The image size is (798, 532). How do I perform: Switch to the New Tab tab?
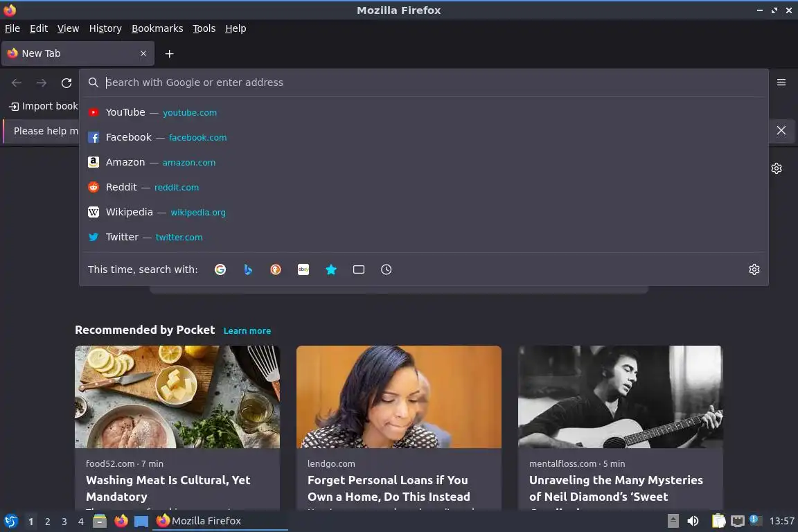coord(78,53)
